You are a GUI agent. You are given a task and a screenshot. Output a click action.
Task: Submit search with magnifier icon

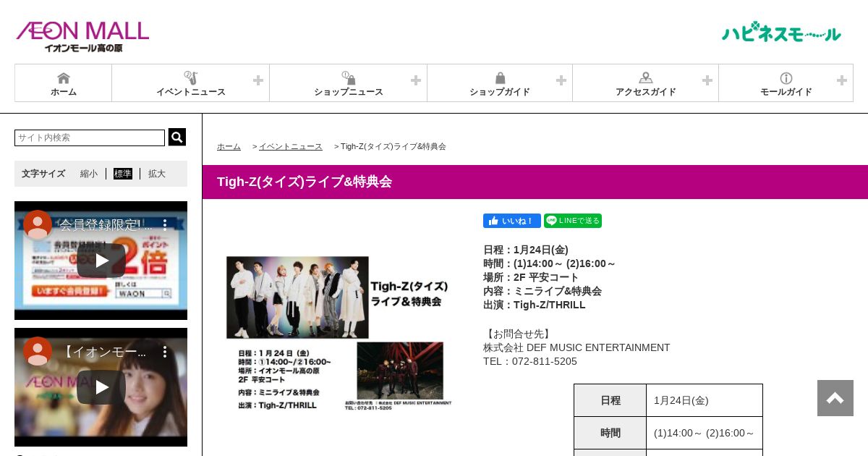[177, 137]
